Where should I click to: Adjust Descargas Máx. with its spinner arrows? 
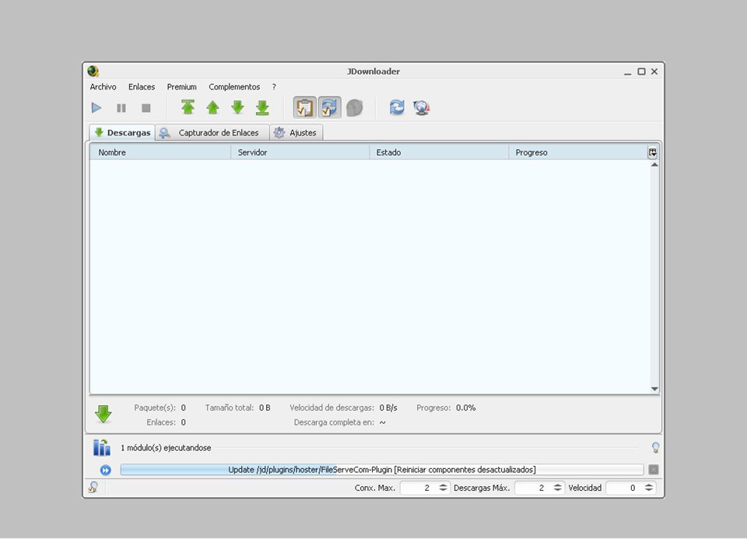tap(557, 488)
